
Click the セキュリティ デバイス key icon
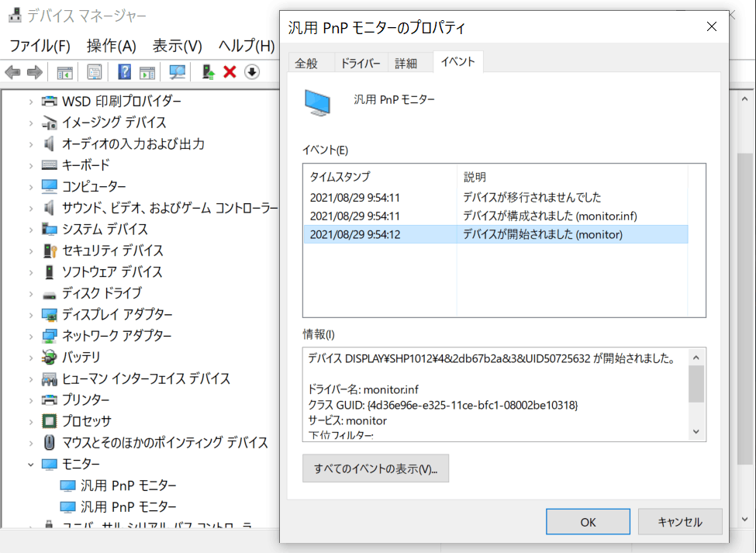(x=50, y=251)
